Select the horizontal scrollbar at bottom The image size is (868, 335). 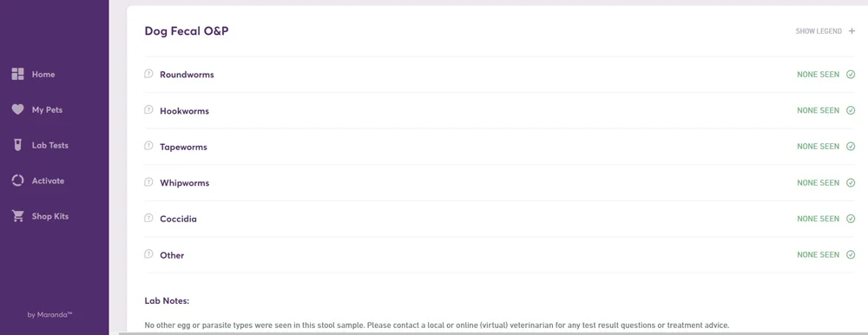493,333
